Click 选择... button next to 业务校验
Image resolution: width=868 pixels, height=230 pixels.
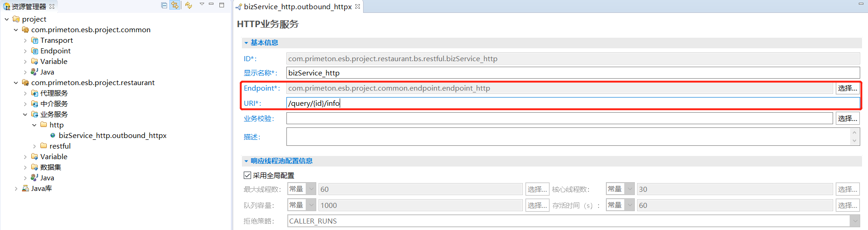tap(847, 118)
